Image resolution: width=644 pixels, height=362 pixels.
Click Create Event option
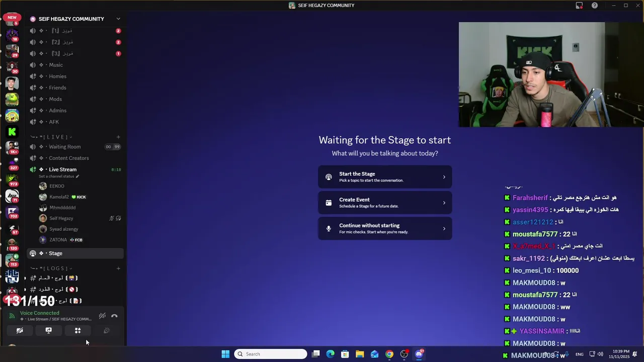[x=385, y=203]
